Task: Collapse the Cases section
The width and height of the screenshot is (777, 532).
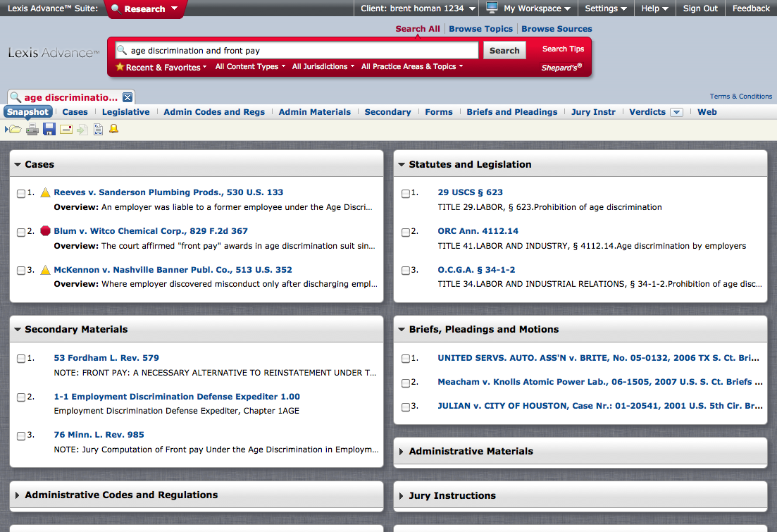Action: click(x=18, y=164)
